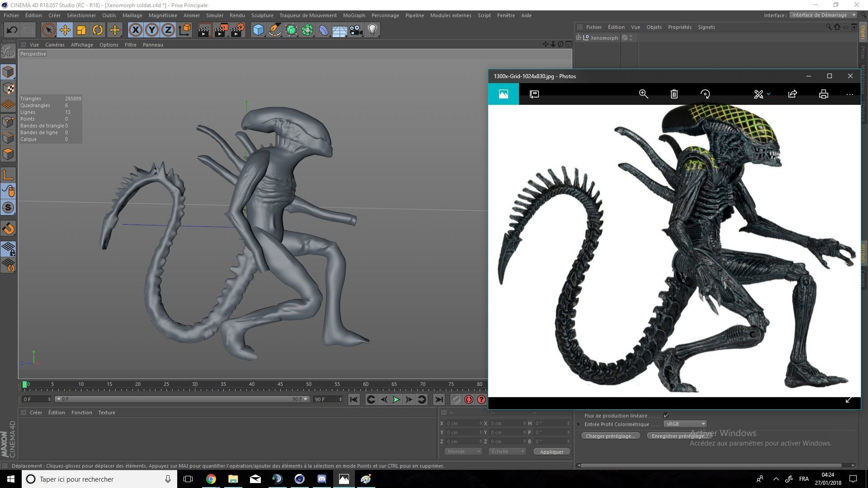
Task: Expand Entrée Profil Colorimétrique triangle
Action: point(579,424)
